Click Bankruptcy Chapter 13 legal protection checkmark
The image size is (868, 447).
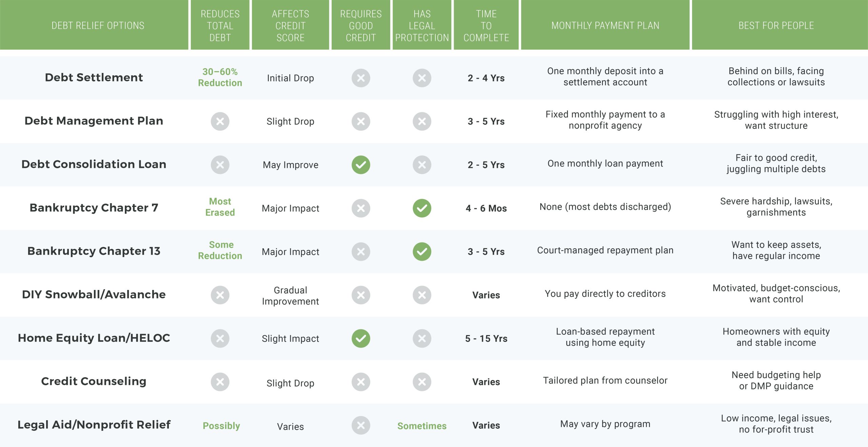point(422,252)
